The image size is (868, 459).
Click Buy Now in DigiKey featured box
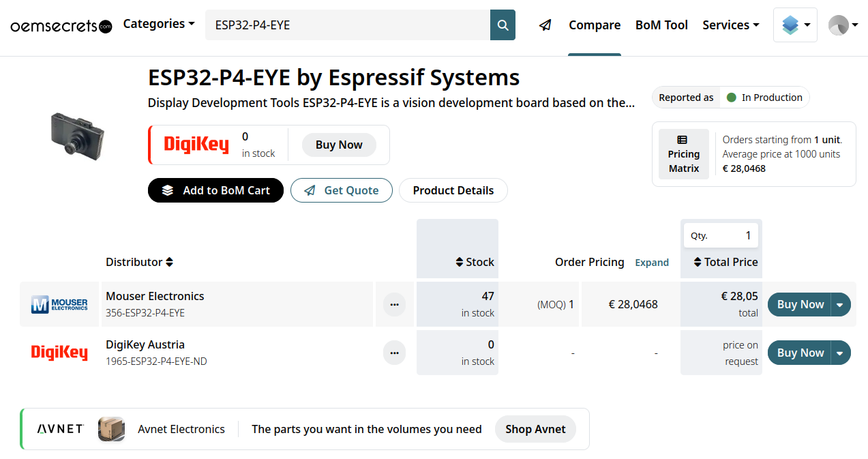tap(339, 145)
